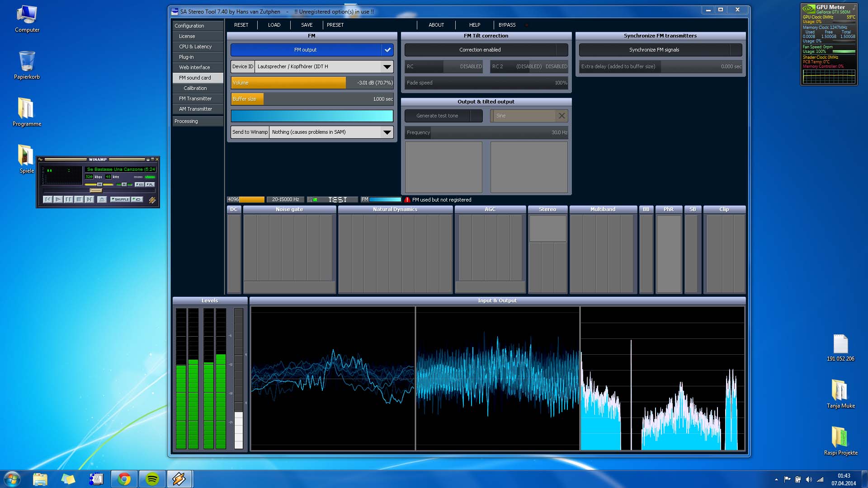This screenshot has height=488, width=868.
Task: Toggle the Correction enabled option
Action: 486,50
